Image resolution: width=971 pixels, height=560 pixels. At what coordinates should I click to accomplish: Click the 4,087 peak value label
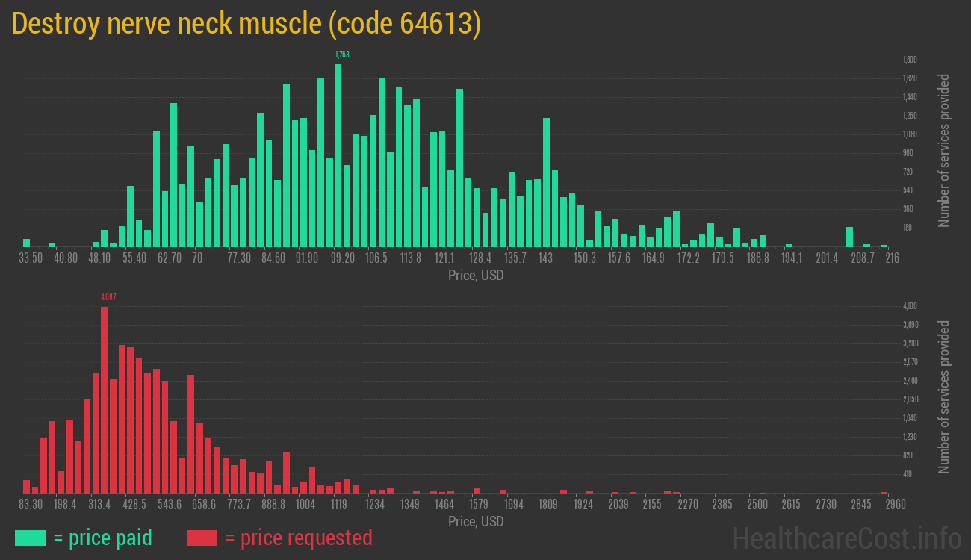click(108, 297)
